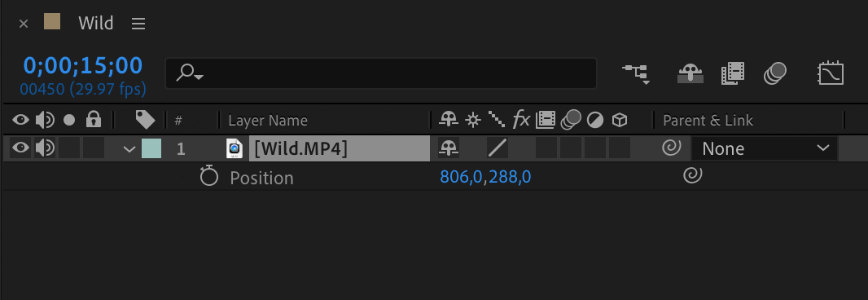Collapse the Wild.MP4 layer properties chevron
The image size is (868, 300).
pos(129,148)
